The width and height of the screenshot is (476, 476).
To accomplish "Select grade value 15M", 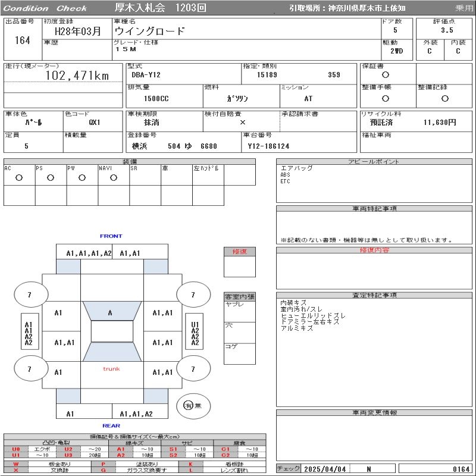I will click(x=126, y=49).
